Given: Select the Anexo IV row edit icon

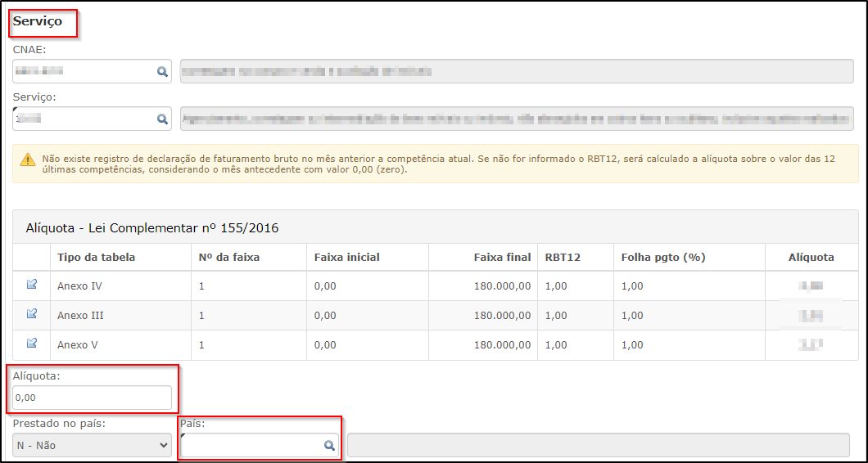Looking at the screenshot, I should (32, 285).
